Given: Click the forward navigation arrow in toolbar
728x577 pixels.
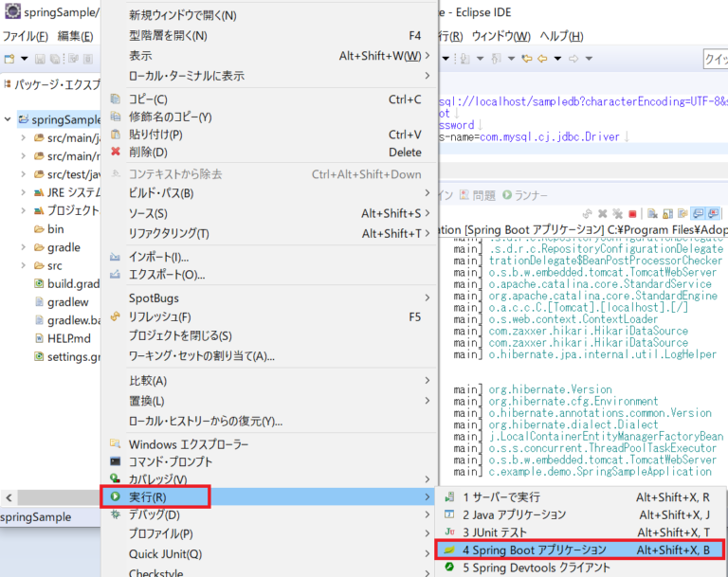Looking at the screenshot, I should pos(573,59).
